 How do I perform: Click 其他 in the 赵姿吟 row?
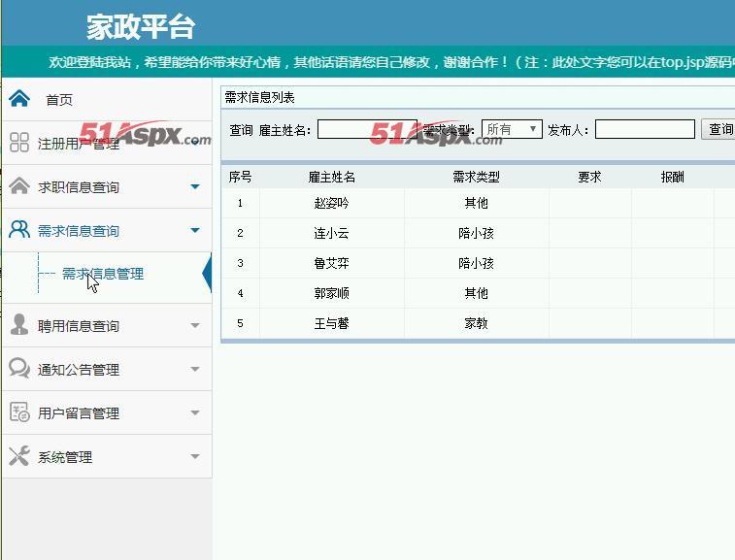point(476,204)
